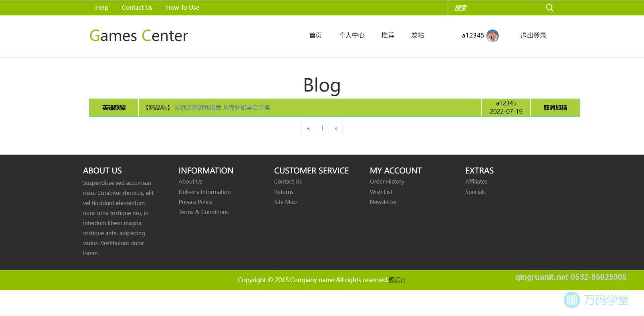The image size is (644, 316).
Task: Open Wish List footer link
Action: [381, 192]
